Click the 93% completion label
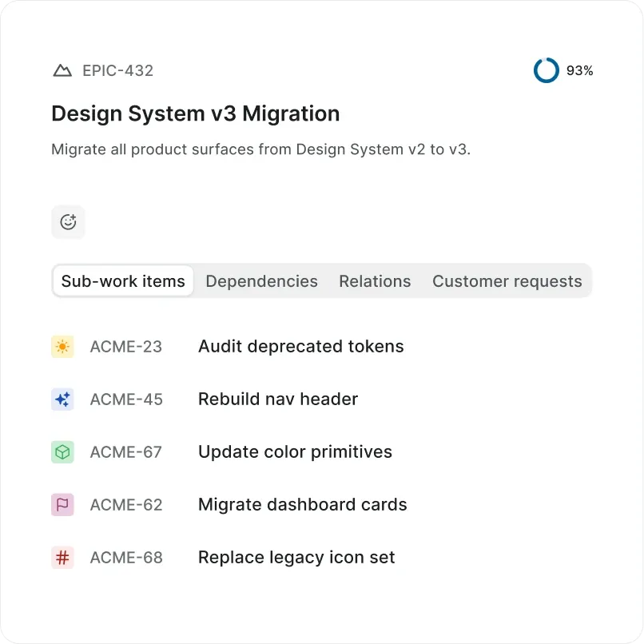This screenshot has height=644, width=644. [579, 70]
